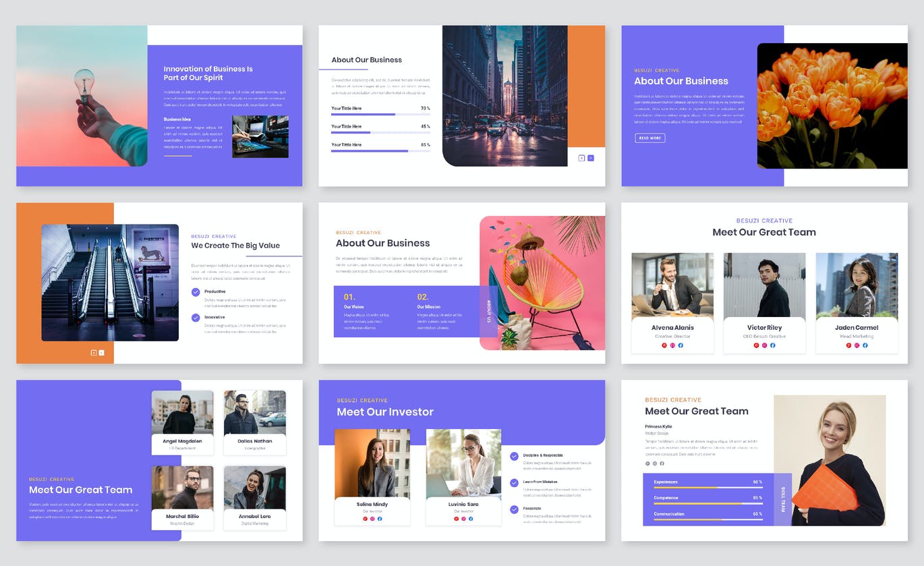This screenshot has height=566, width=924.
Task: Select the orange tulips photo
Action: click(832, 106)
